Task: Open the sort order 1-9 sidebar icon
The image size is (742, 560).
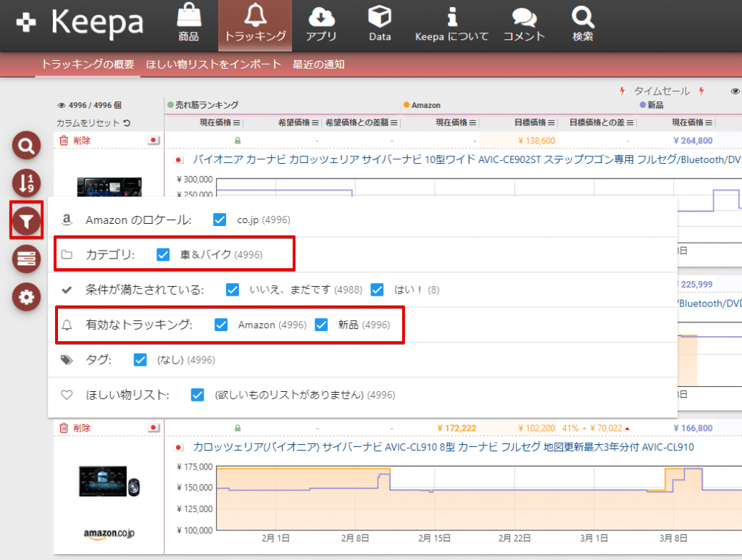Action: pyautogui.click(x=27, y=184)
